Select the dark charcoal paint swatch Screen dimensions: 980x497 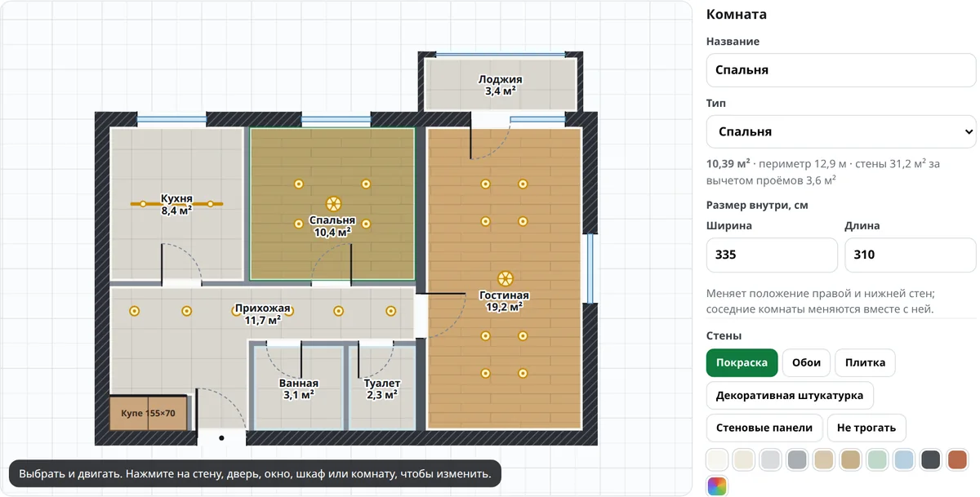[931, 459]
